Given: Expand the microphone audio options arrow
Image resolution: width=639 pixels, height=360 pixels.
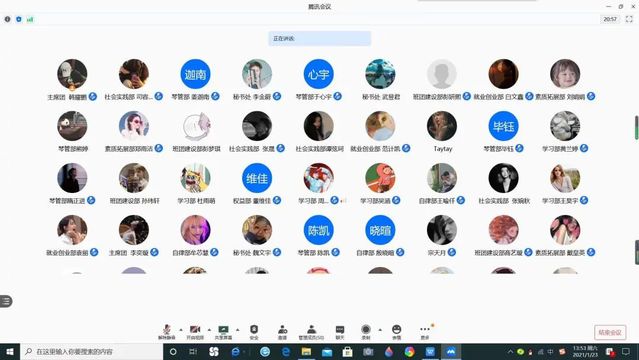Looking at the screenshot, I should tap(181, 329).
